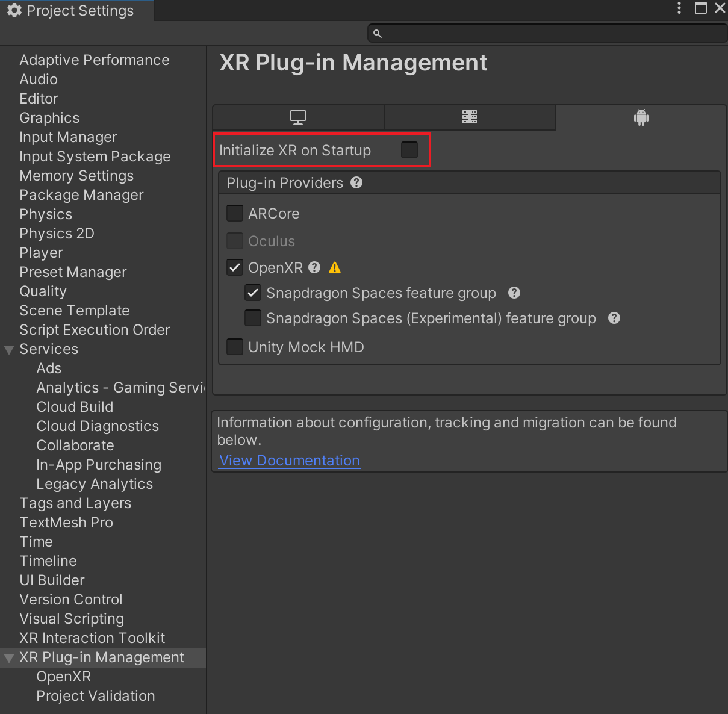Open Player settings
728x714 pixels.
tap(41, 253)
